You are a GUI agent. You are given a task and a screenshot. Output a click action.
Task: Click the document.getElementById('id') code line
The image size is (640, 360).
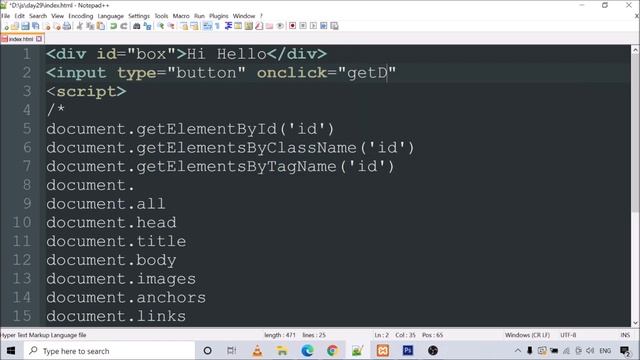[x=190, y=129]
